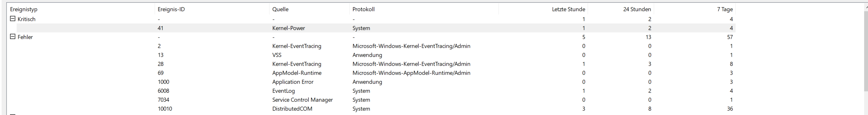This screenshot has width=868, height=115.
Task: Select Service Control Manager 7034 row
Action: 376,100
